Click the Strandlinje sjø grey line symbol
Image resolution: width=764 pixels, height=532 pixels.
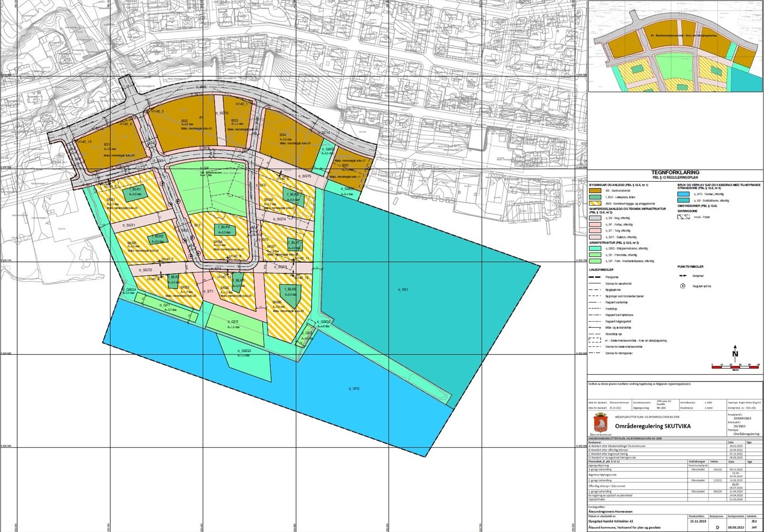(x=595, y=334)
